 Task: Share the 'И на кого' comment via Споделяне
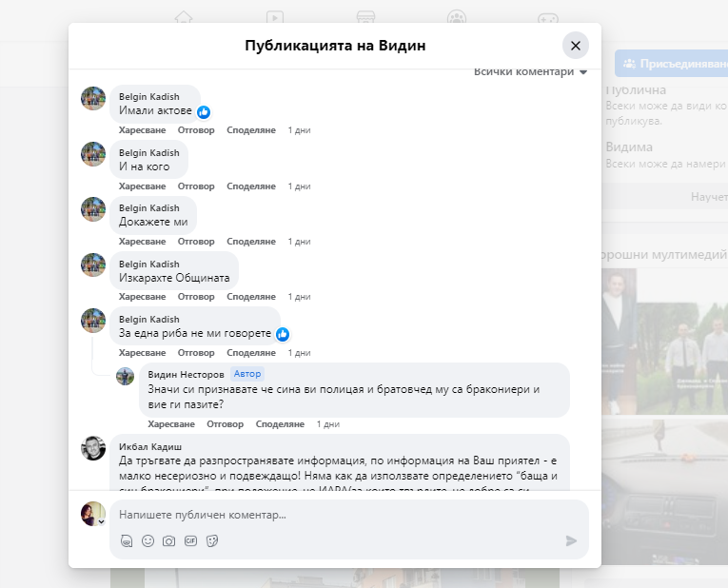click(250, 186)
